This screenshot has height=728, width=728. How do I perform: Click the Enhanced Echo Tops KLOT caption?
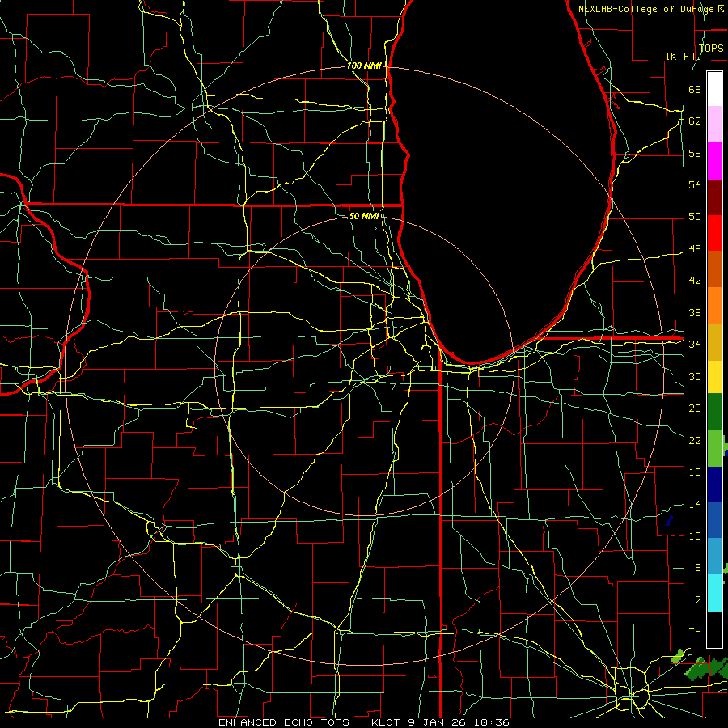click(363, 722)
